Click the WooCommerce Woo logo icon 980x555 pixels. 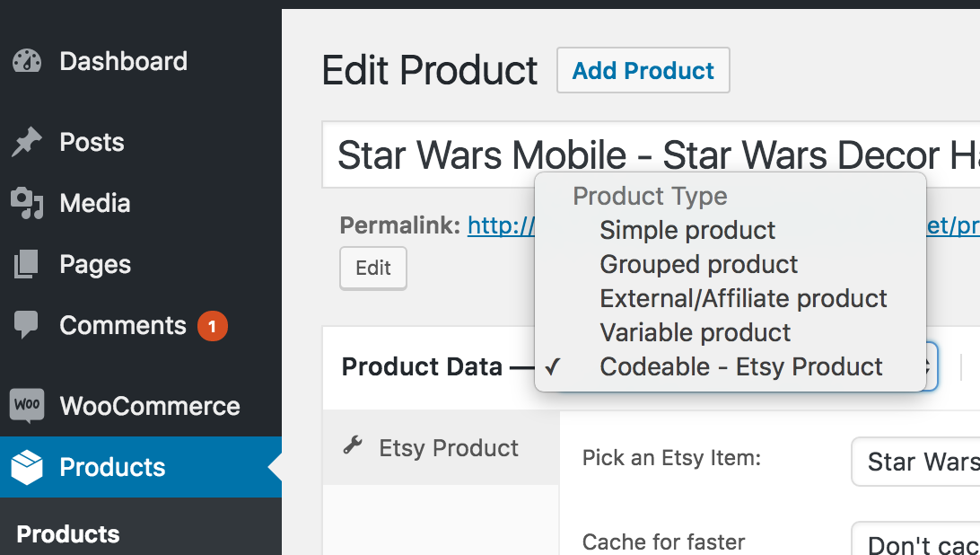[27, 405]
